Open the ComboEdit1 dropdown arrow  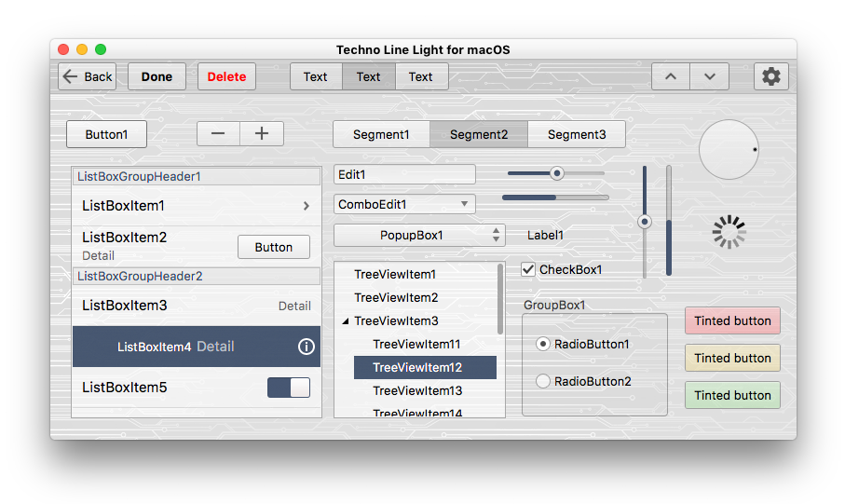(x=464, y=204)
